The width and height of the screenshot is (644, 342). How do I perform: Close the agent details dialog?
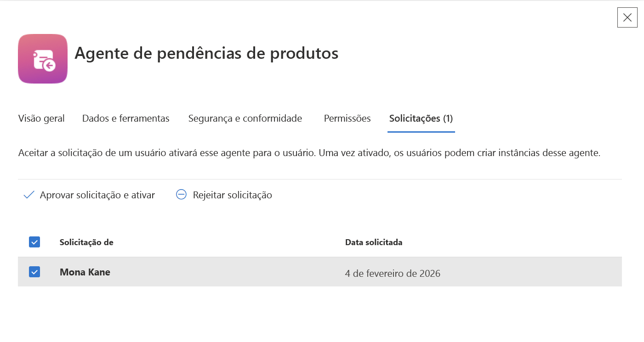(x=627, y=17)
